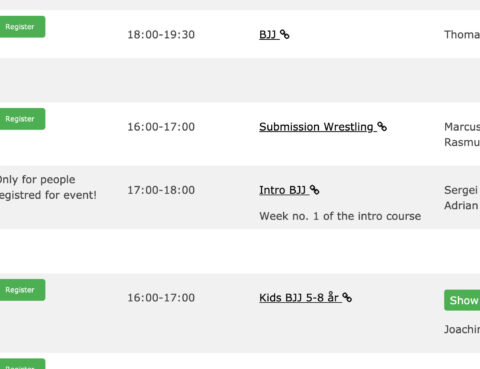
Task: Click the 16:00-17:00 time for Kids BJJ
Action: click(x=161, y=298)
